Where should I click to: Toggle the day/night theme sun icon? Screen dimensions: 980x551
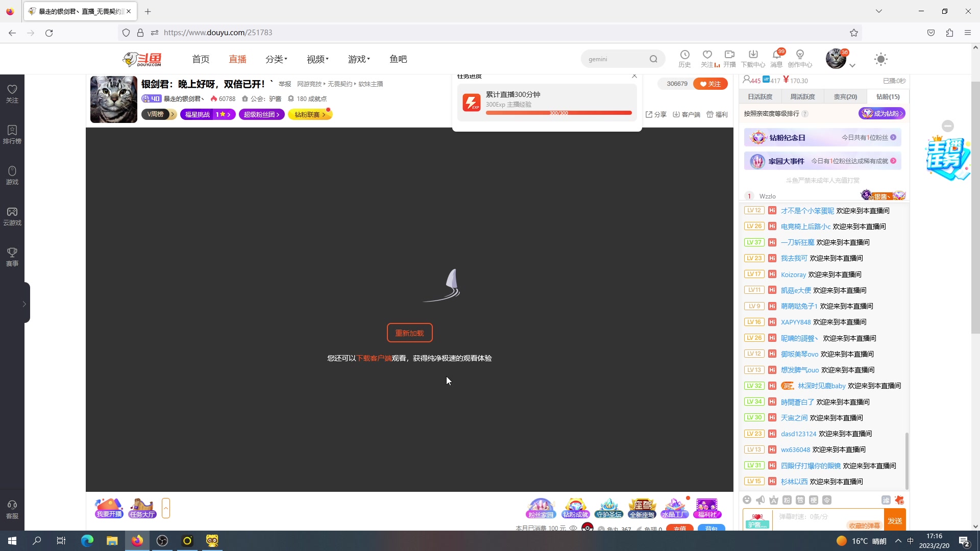[881, 59]
